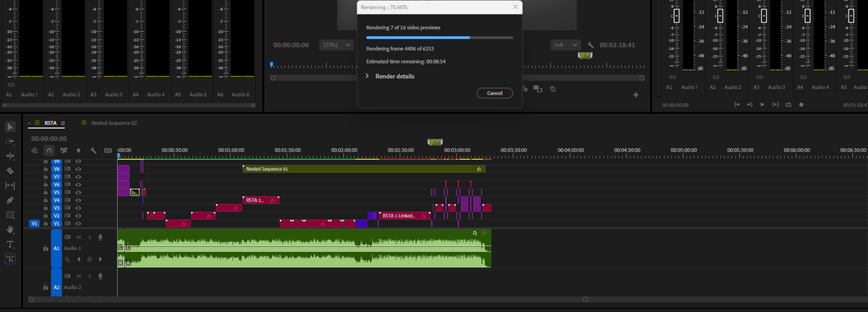Open Timeline Display Settings wrench
This screenshot has height=312, width=868.
tap(93, 150)
